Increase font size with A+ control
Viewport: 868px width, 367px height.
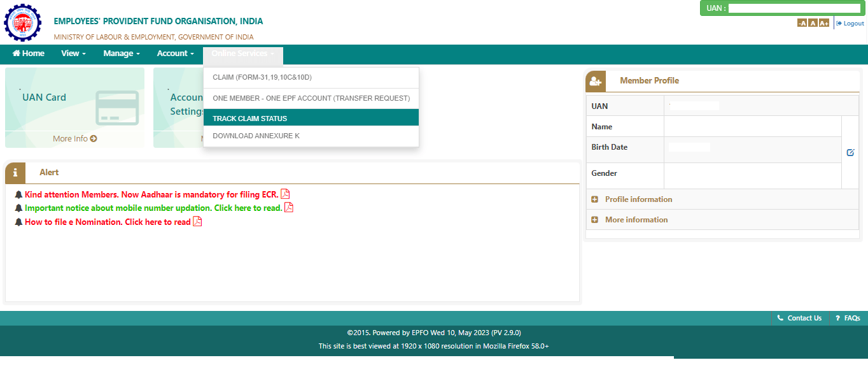pyautogui.click(x=823, y=22)
